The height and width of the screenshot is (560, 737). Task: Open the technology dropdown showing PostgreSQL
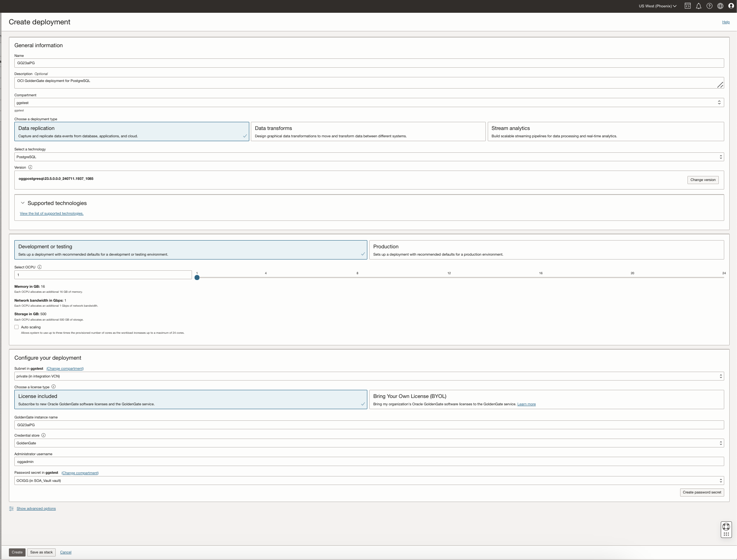click(369, 157)
